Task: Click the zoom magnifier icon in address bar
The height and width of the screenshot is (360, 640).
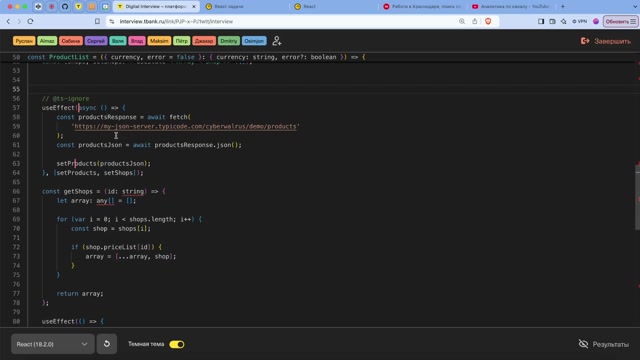Action: (x=462, y=21)
